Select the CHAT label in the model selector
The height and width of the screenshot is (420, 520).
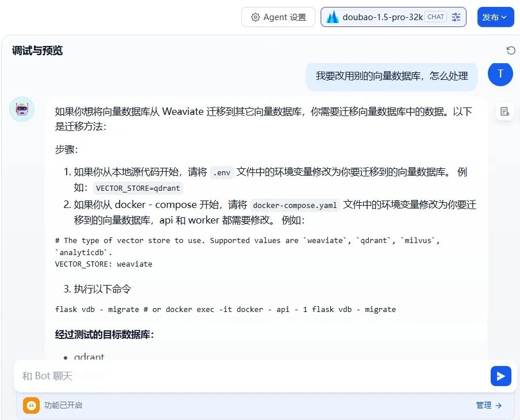click(435, 17)
